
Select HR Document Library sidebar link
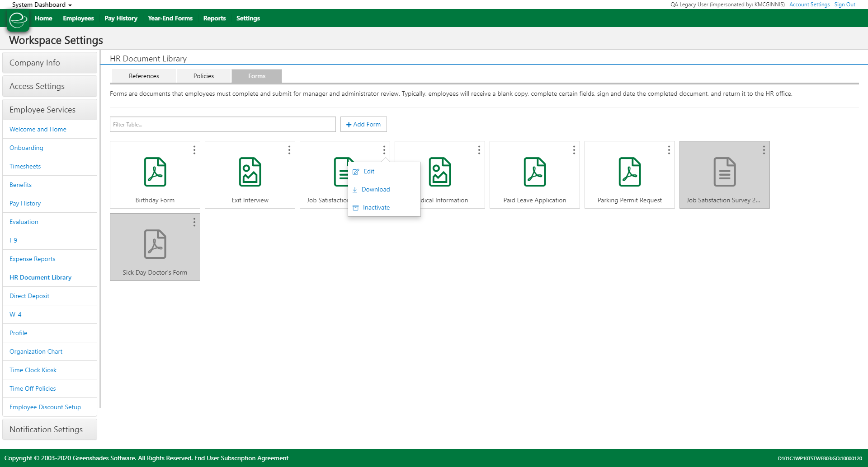[x=40, y=277]
